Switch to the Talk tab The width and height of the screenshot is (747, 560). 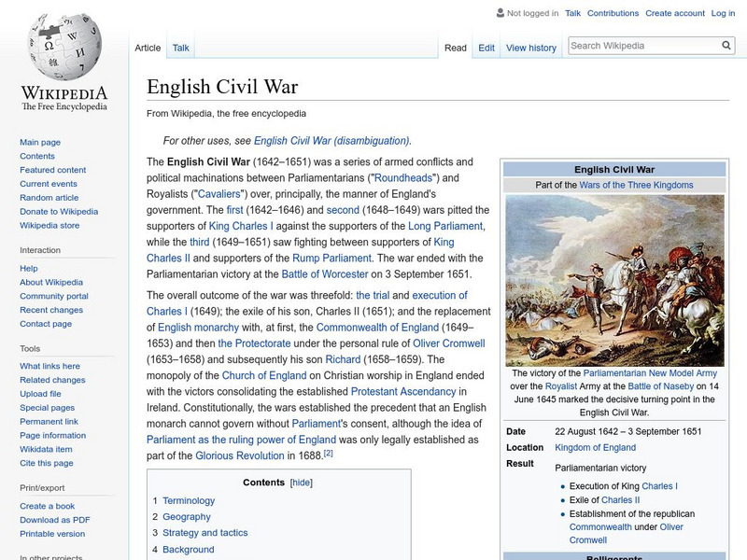click(x=180, y=49)
